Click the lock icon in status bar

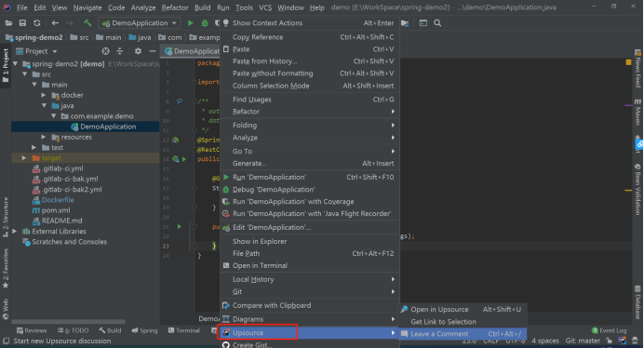pos(609,341)
